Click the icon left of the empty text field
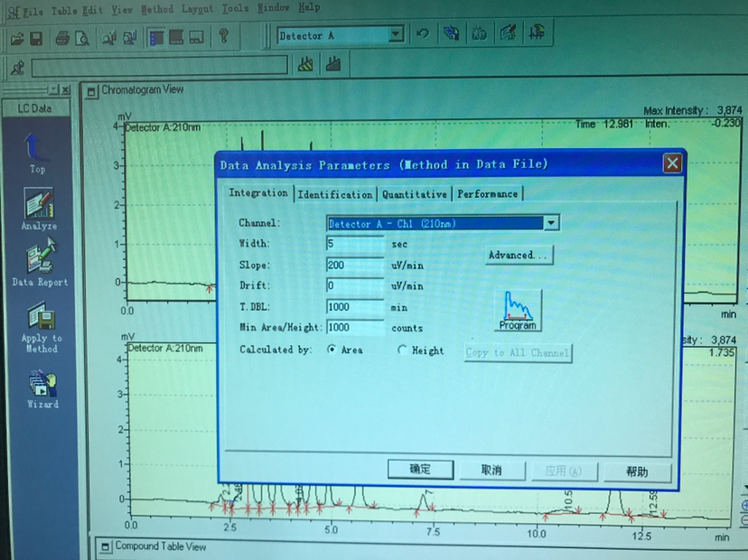Viewport: 748px width, 560px height. pyautogui.click(x=18, y=68)
